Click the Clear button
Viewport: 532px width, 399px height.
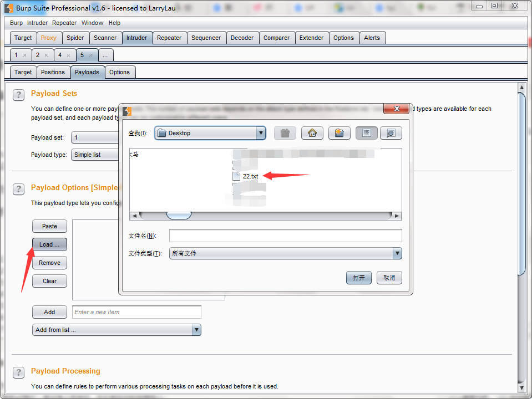49,281
